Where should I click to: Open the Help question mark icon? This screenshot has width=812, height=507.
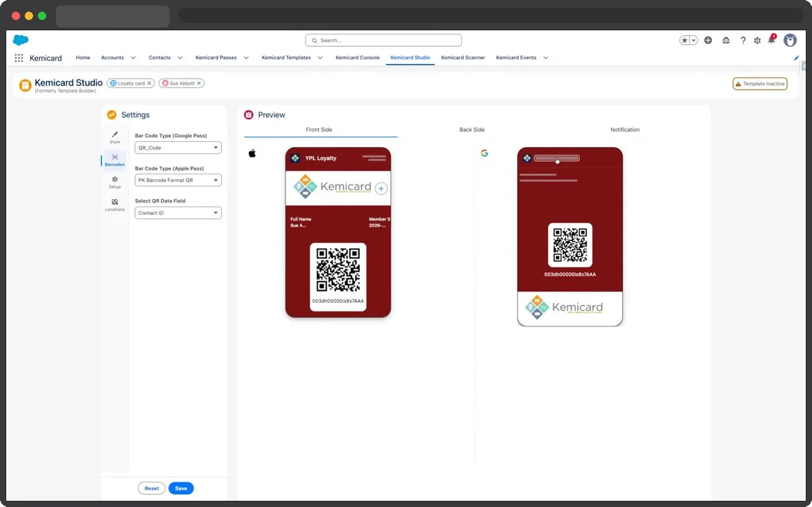click(742, 41)
